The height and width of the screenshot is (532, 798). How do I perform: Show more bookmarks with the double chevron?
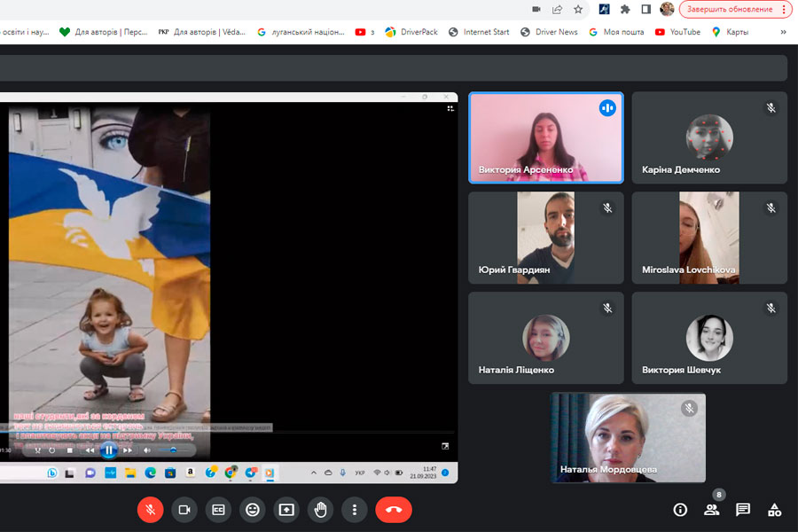pyautogui.click(x=783, y=32)
